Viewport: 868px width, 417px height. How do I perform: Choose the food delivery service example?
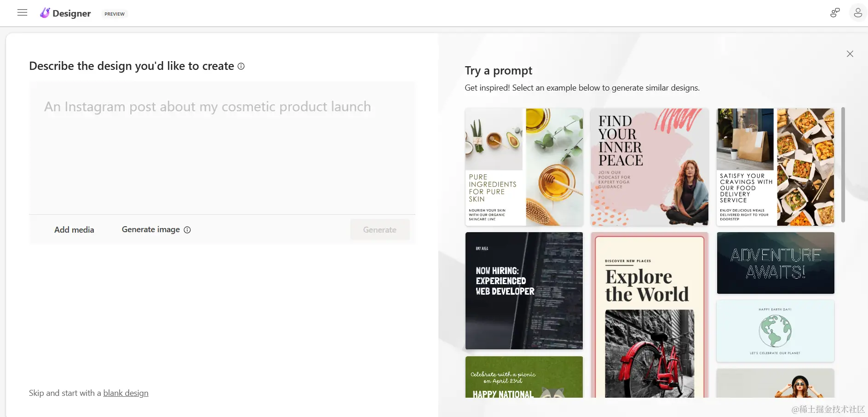776,167
